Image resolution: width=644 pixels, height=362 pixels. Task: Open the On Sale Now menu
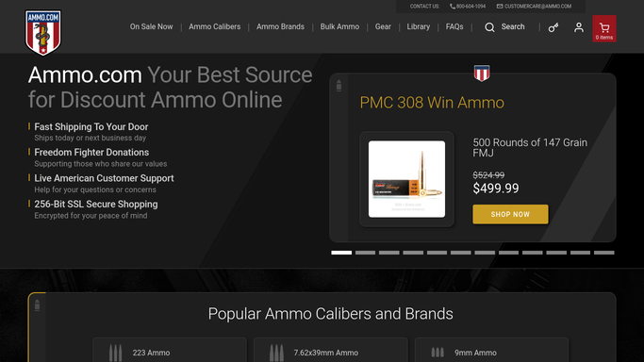151,26
